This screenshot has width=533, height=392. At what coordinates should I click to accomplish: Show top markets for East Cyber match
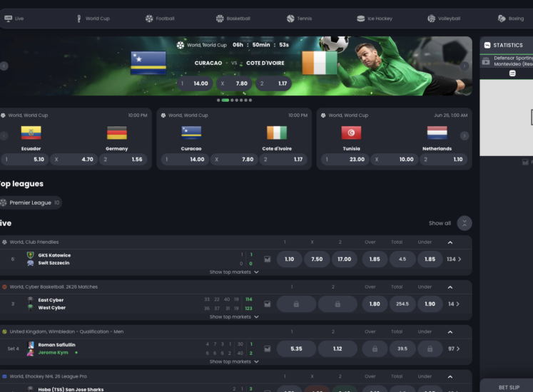tap(234, 317)
